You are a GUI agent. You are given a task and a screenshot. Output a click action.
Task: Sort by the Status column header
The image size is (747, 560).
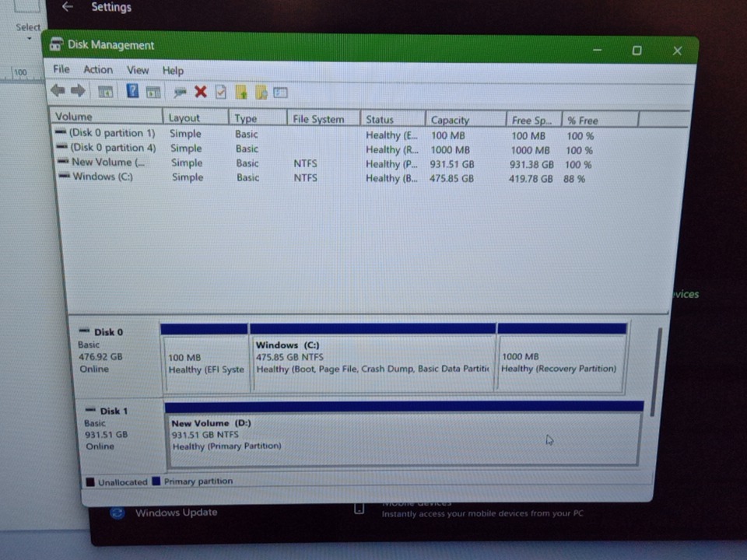pyautogui.click(x=392, y=120)
